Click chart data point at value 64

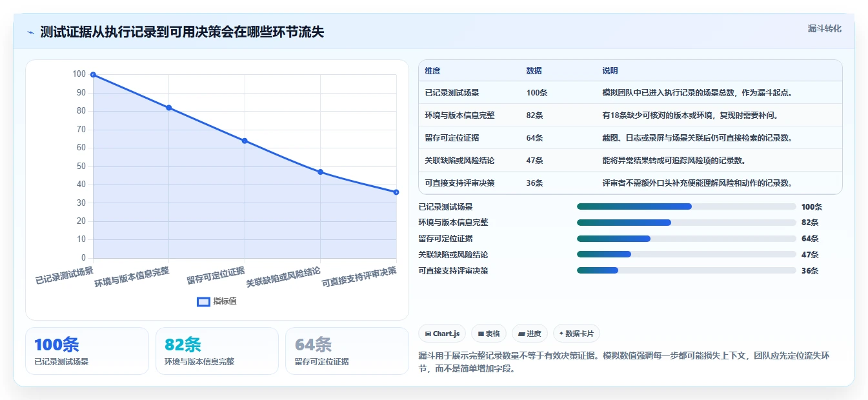pyautogui.click(x=245, y=141)
